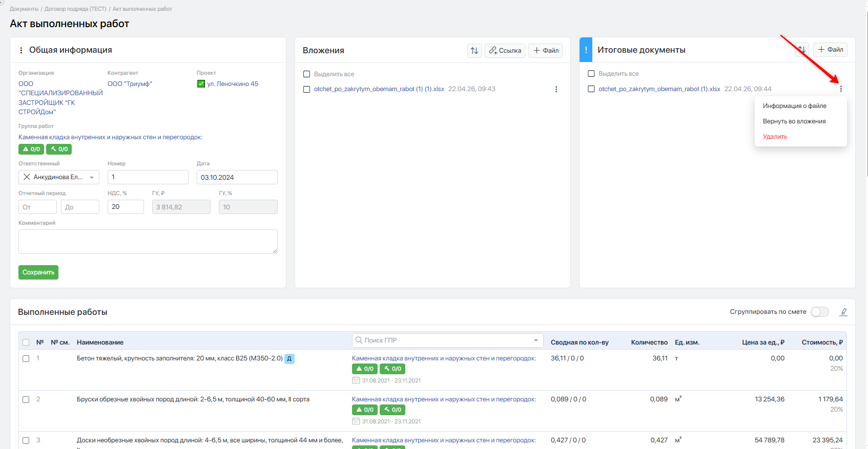The image size is (868, 449).
Task: Select Вернуть во вложения from the menu
Action: coord(794,121)
